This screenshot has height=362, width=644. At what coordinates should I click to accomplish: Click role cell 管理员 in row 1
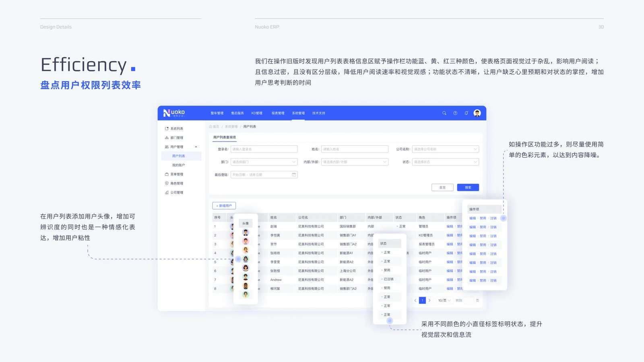[423, 226]
